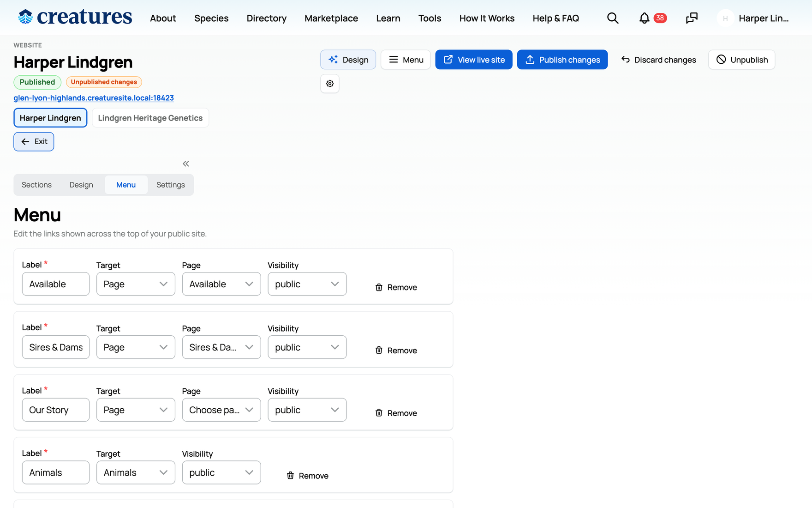812x508 pixels.
Task: Open the Target dropdown for Our Story
Action: (x=136, y=410)
